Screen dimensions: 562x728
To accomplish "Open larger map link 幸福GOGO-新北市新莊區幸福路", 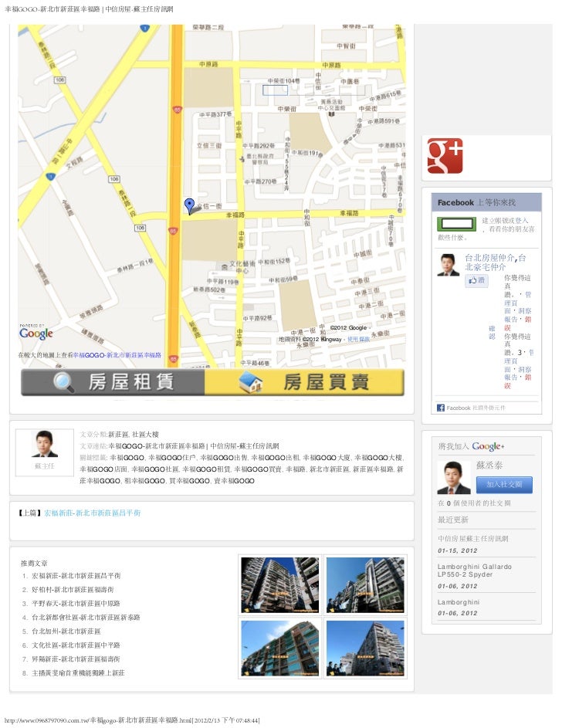I will coord(117,354).
